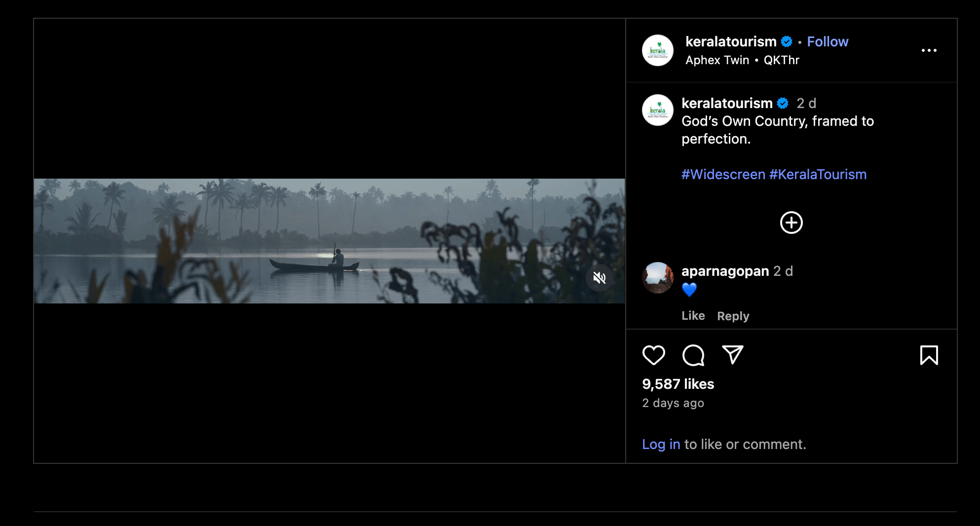Screen dimensions: 980x526
Task: Open the 9,587 likes list
Action: click(x=678, y=384)
